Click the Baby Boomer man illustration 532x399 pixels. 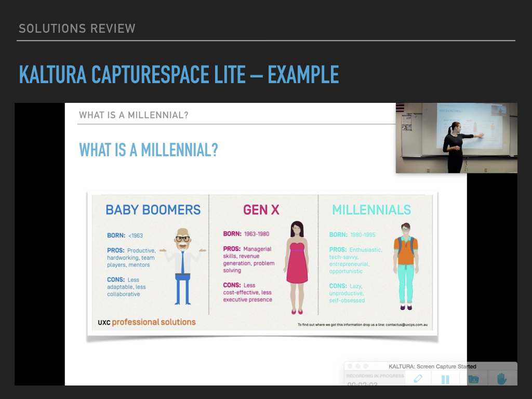coord(183,267)
